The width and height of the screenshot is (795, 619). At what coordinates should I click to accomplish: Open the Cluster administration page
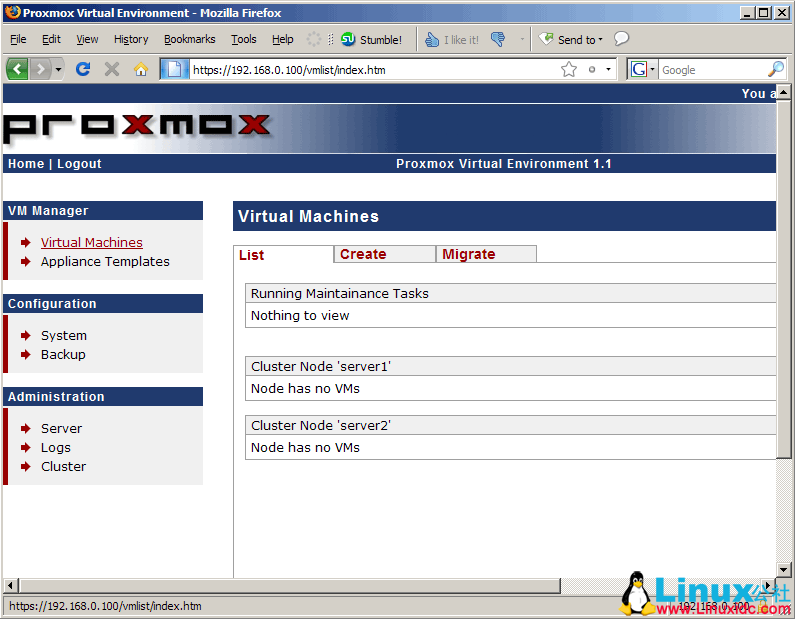click(63, 466)
